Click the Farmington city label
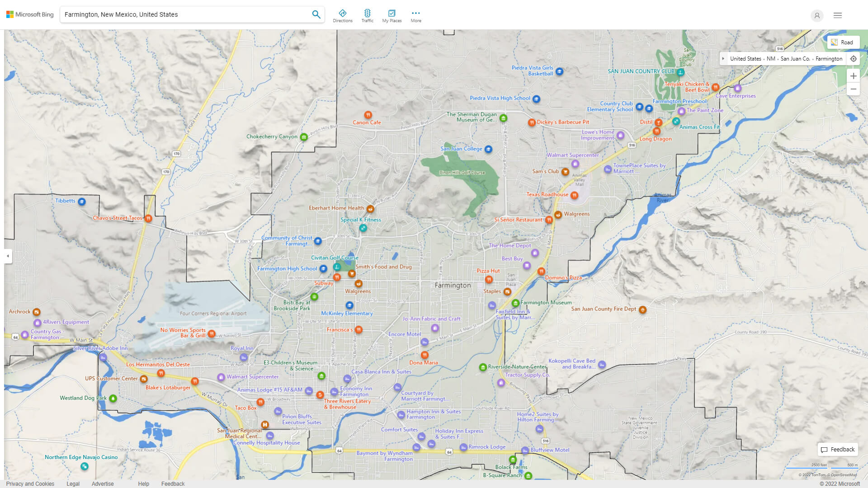Image resolution: width=868 pixels, height=488 pixels. coord(453,285)
